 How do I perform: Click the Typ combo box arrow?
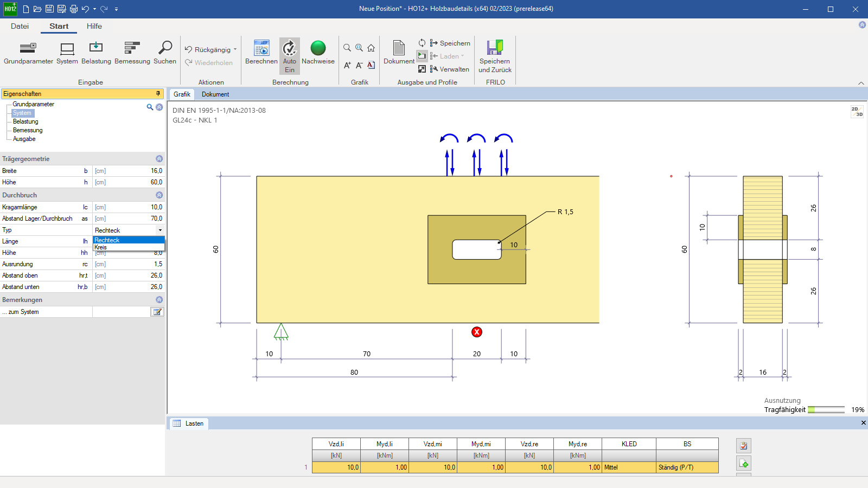pos(160,230)
